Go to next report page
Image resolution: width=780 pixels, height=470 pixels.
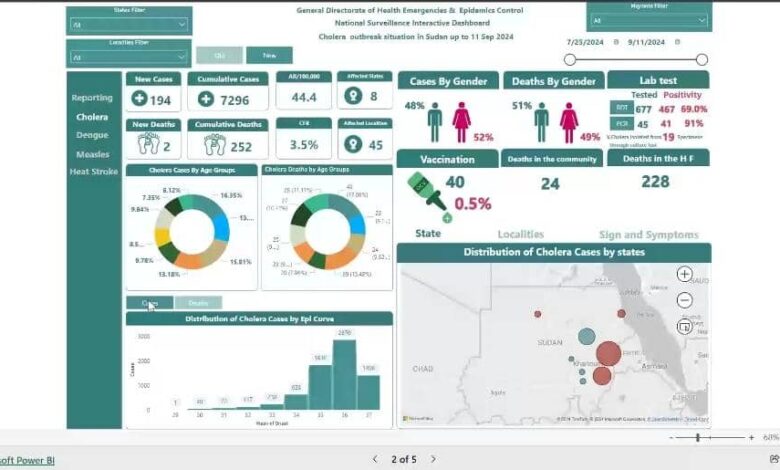433,459
